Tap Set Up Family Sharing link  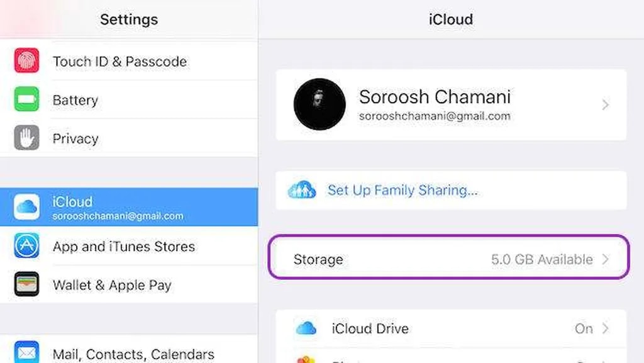pos(402,190)
